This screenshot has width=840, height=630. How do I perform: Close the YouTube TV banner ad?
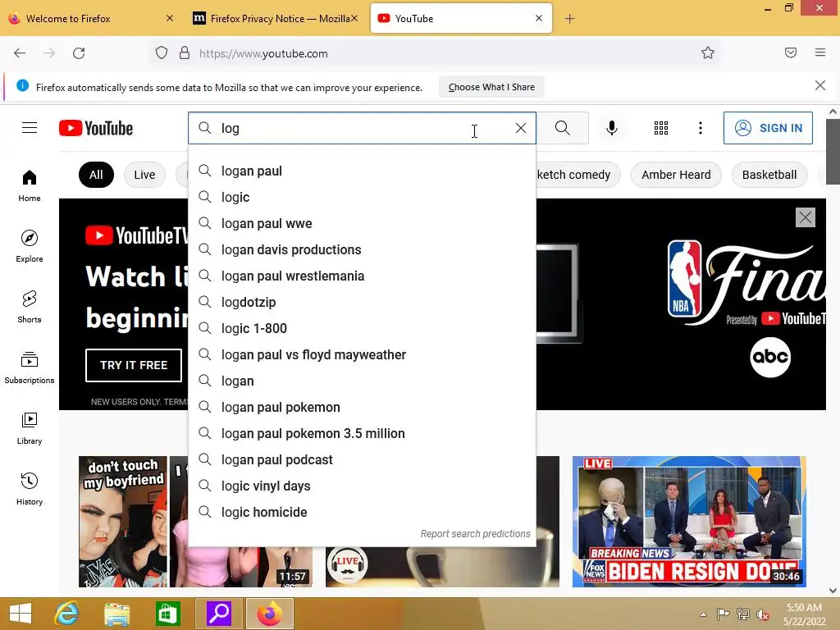[x=806, y=217]
